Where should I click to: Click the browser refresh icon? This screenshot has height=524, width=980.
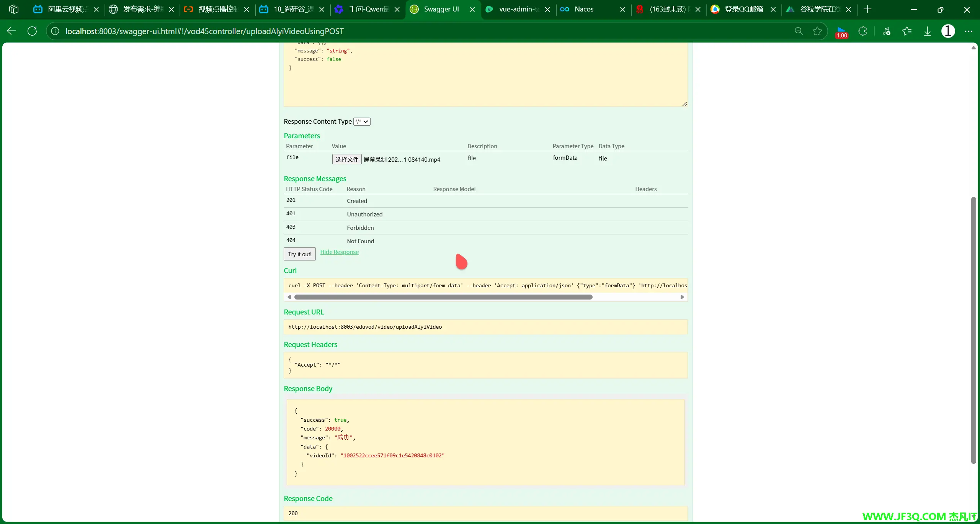click(x=32, y=31)
